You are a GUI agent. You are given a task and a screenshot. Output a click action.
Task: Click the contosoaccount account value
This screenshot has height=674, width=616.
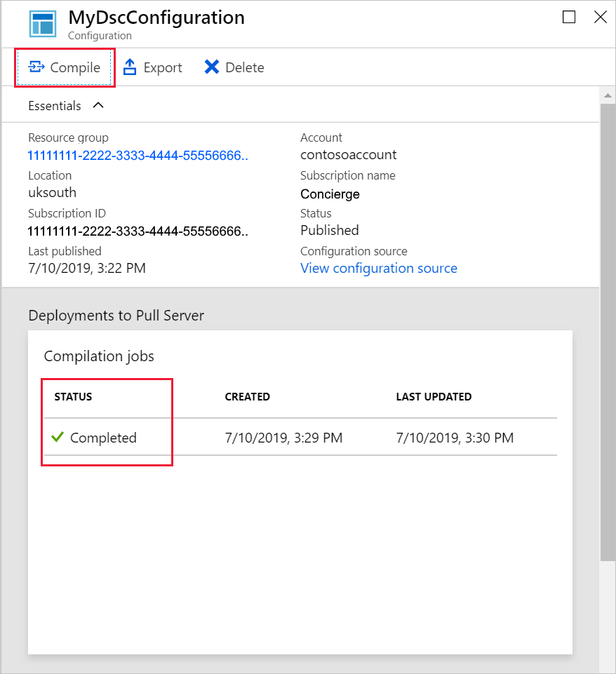pos(349,155)
